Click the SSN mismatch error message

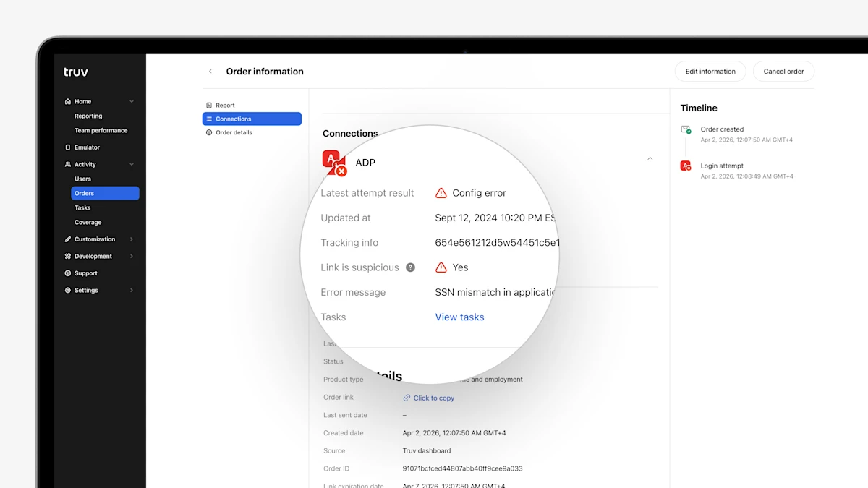pos(495,293)
